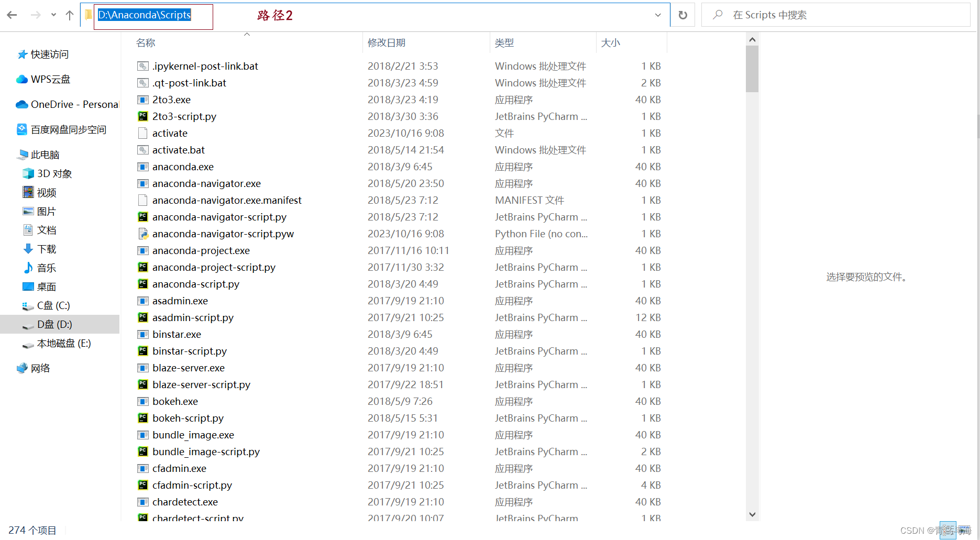This screenshot has height=540, width=980.
Task: Open 视频 folder in sidebar
Action: [39, 192]
